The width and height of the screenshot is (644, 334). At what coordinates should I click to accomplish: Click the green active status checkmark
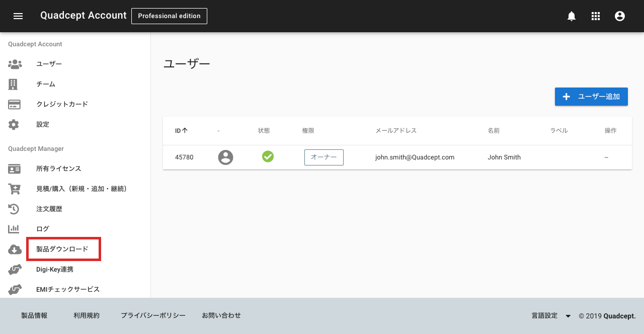pyautogui.click(x=268, y=156)
